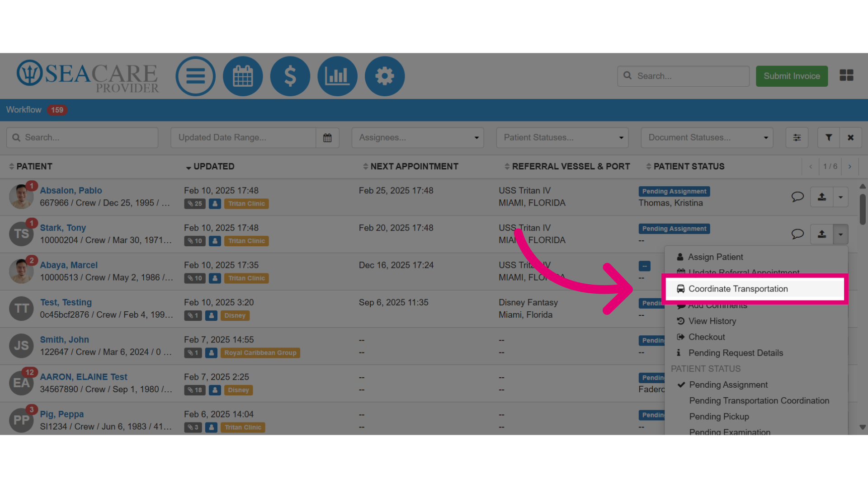
Task: Click upload icon for Absalon, Pablo row
Action: coord(822,197)
